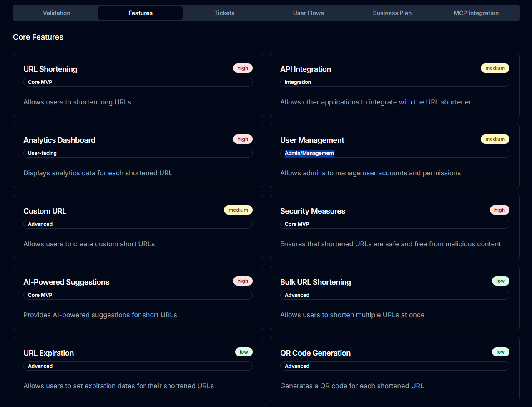The width and height of the screenshot is (532, 407).
Task: Click the low badge on Bulk URL Shortening
Action: 500,281
